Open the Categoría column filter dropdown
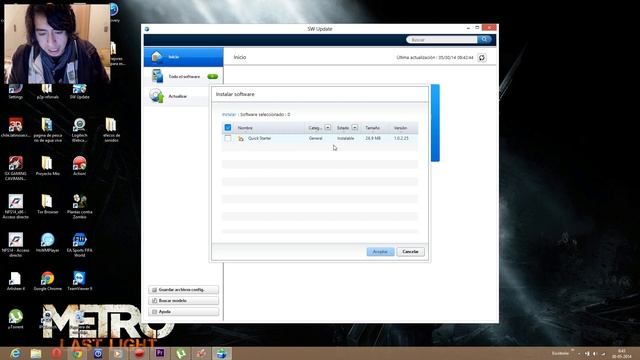 point(327,128)
